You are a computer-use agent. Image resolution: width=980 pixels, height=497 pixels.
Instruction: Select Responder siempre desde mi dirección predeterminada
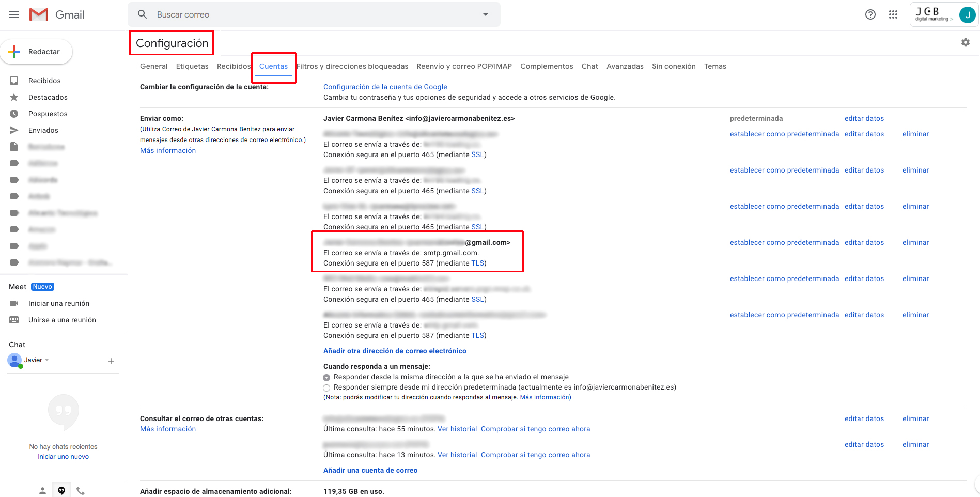coord(326,388)
